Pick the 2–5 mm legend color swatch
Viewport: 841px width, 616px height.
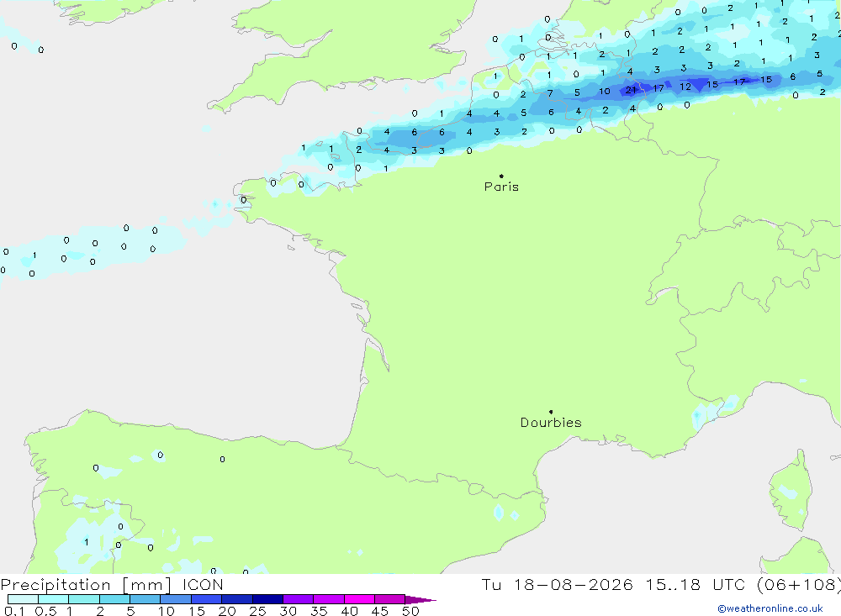(114, 599)
